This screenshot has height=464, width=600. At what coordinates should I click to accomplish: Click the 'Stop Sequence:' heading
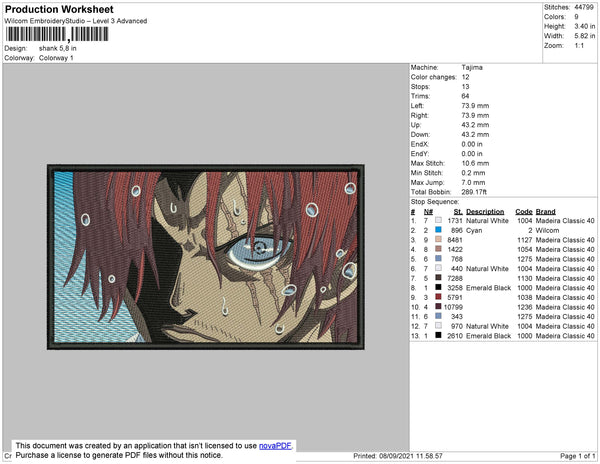(x=435, y=202)
